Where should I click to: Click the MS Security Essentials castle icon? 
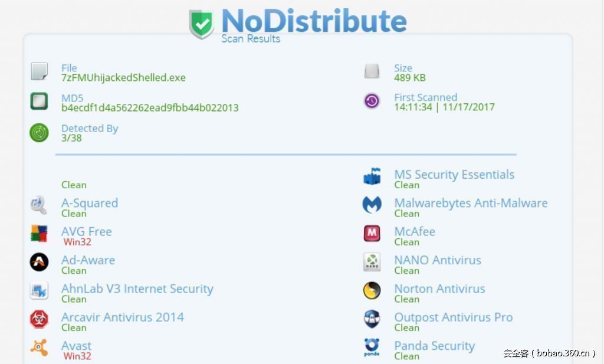[x=372, y=176]
